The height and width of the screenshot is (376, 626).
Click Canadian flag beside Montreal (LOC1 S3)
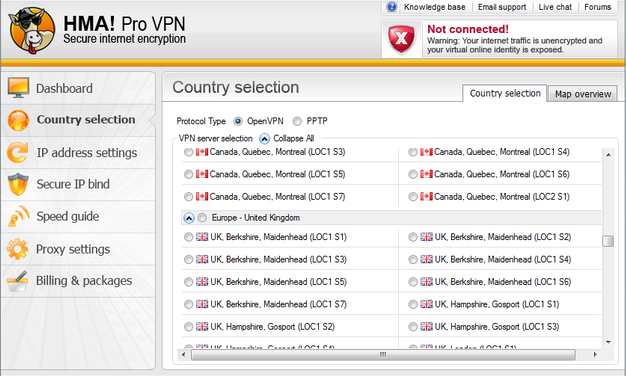202,152
